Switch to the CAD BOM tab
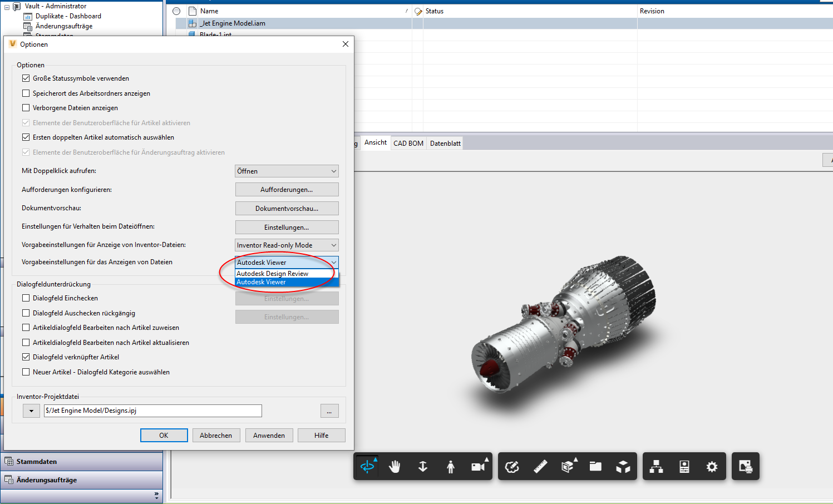Screen dimensions: 833x504 [408, 142]
